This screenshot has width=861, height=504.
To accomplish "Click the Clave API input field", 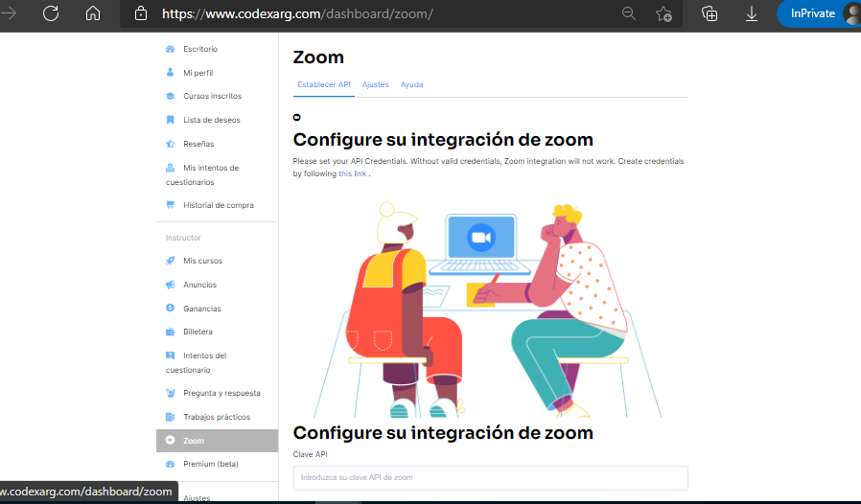I will pyautogui.click(x=490, y=477).
